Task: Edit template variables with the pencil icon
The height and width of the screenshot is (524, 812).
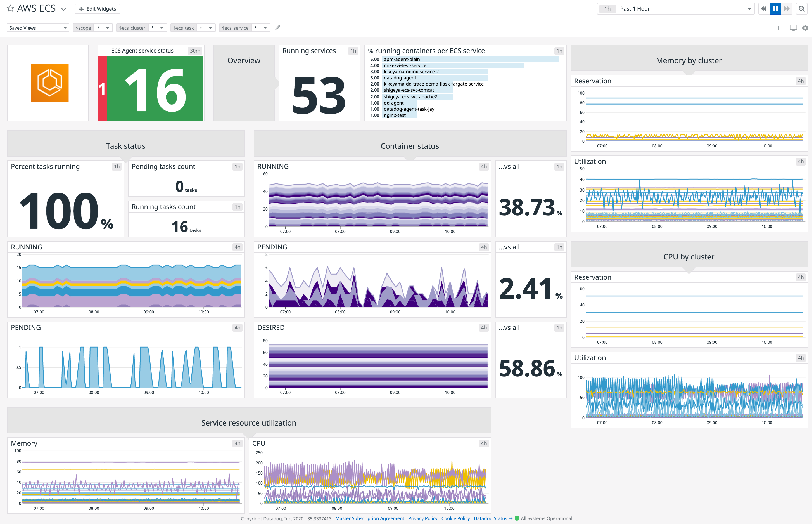Action: pyautogui.click(x=278, y=28)
